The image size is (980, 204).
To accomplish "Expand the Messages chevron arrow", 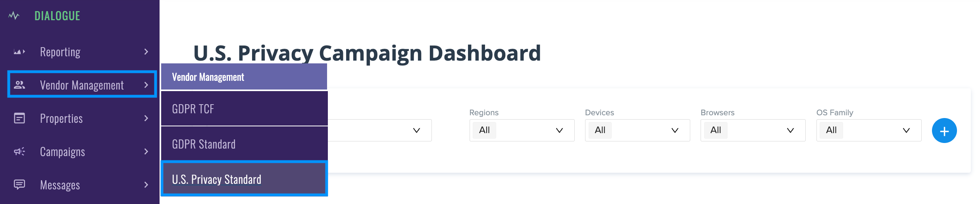I will 146,185.
